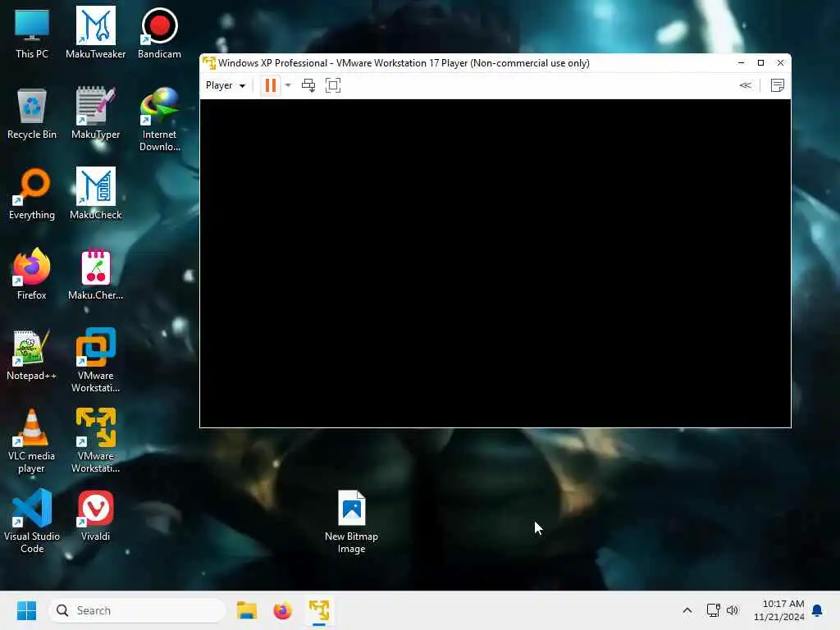Select the yellow VMware Workstation Player shortcut
This screenshot has height=630, width=840.
(x=95, y=441)
